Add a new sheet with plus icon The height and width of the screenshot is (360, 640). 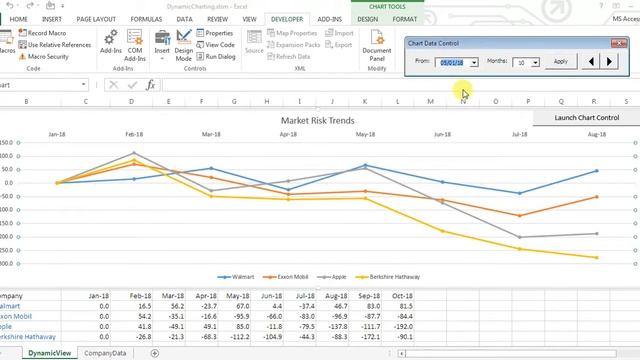[x=155, y=353]
